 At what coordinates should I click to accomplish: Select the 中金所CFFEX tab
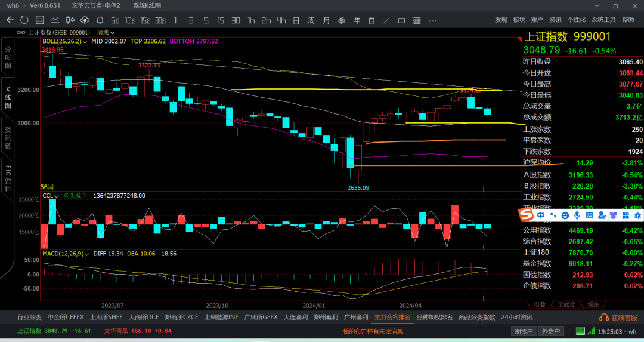(66, 317)
